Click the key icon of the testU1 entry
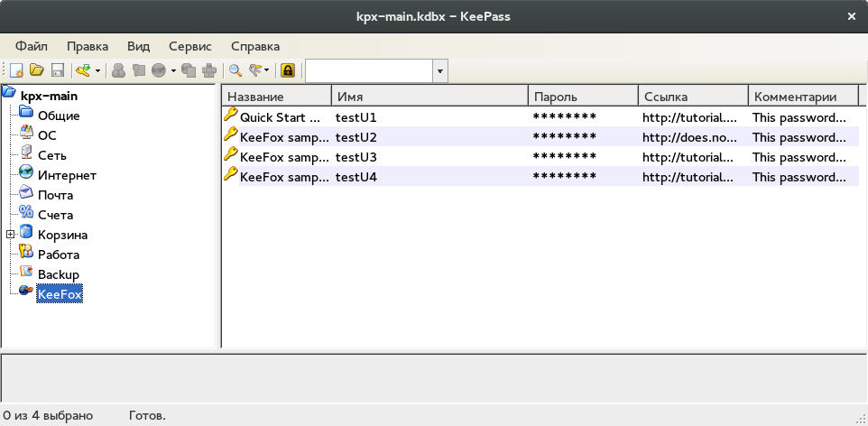The height and width of the screenshot is (426, 868). 230,114
